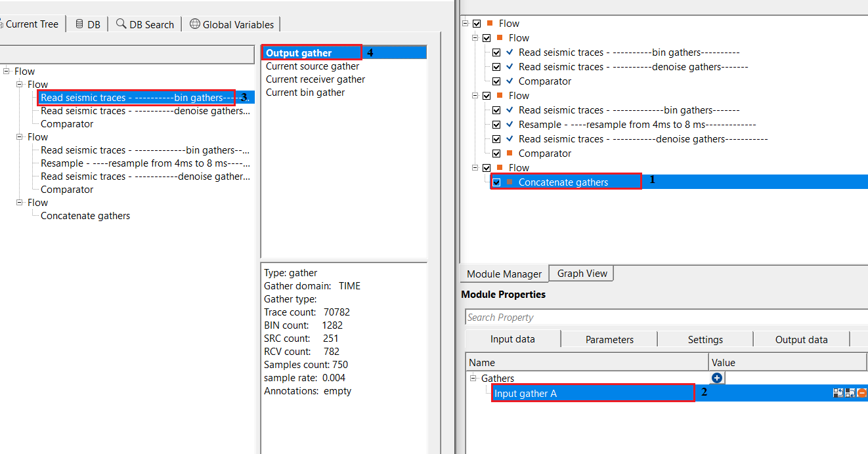Click the Global Variables globe icon

coord(194,24)
